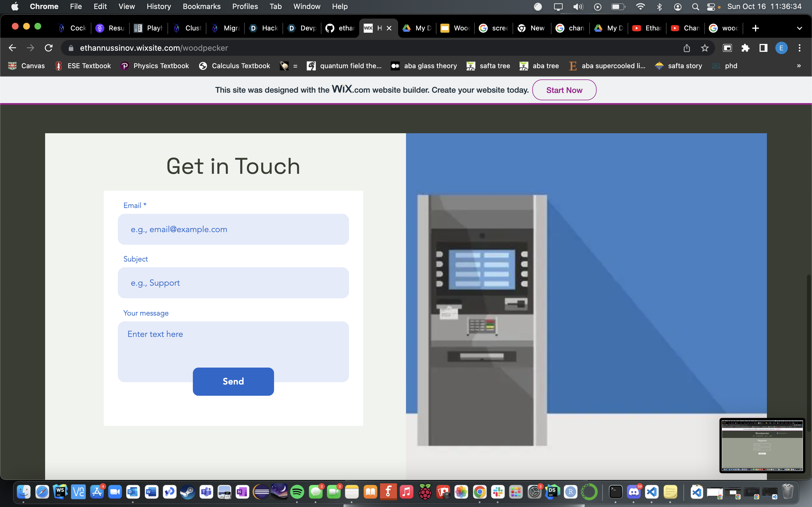
Task: Click the share page icon
Action: tap(687, 48)
